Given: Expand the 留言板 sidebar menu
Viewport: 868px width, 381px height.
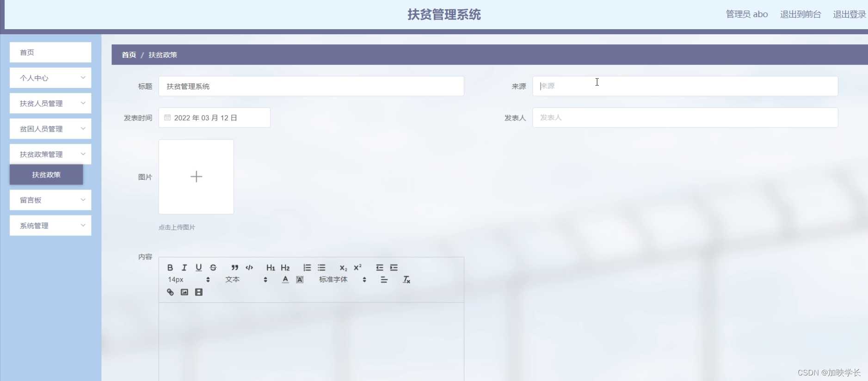Looking at the screenshot, I should point(50,200).
